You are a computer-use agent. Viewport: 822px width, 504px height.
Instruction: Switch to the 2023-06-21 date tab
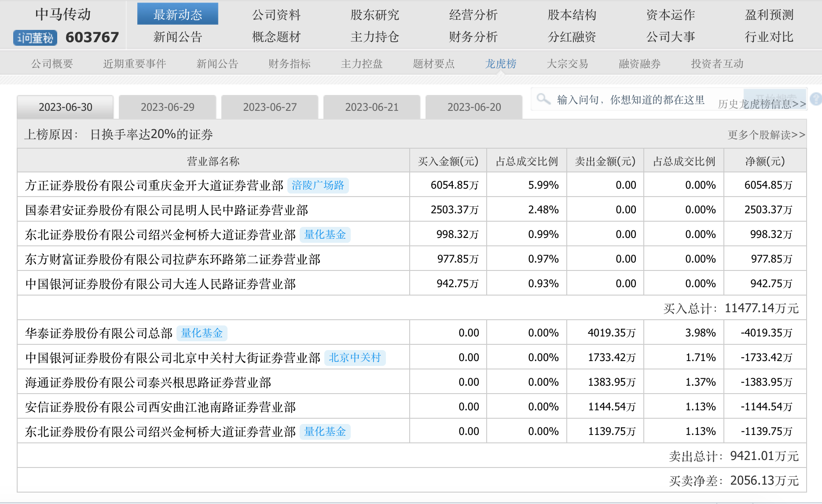pyautogui.click(x=372, y=107)
